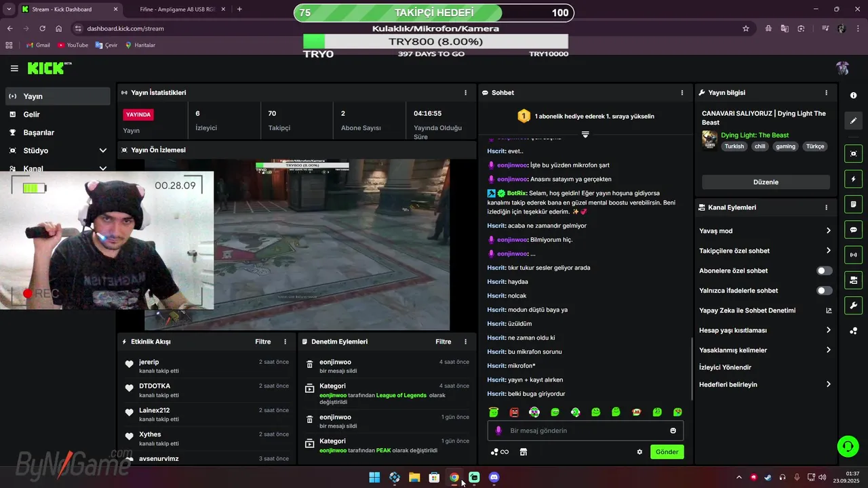Toggle the stream preview panel icon in the right sidebar
The height and width of the screenshot is (488, 868).
853,153
